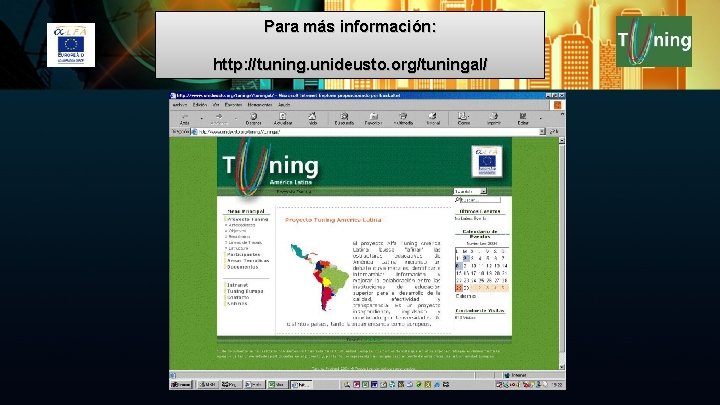Open the Areas Temáticas link

point(248,260)
